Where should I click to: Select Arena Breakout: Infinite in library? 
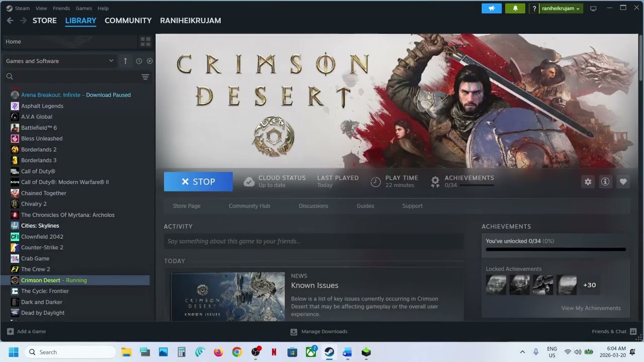[76, 95]
